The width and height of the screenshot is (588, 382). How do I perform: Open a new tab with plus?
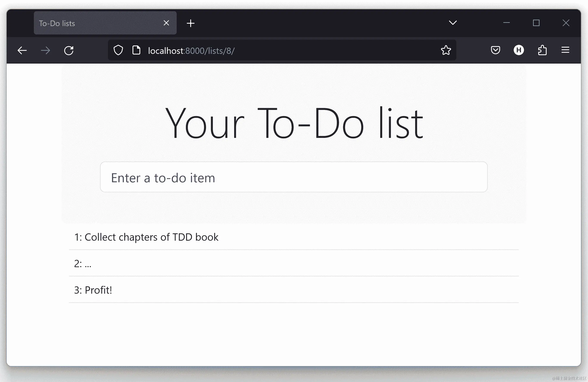[x=190, y=23]
